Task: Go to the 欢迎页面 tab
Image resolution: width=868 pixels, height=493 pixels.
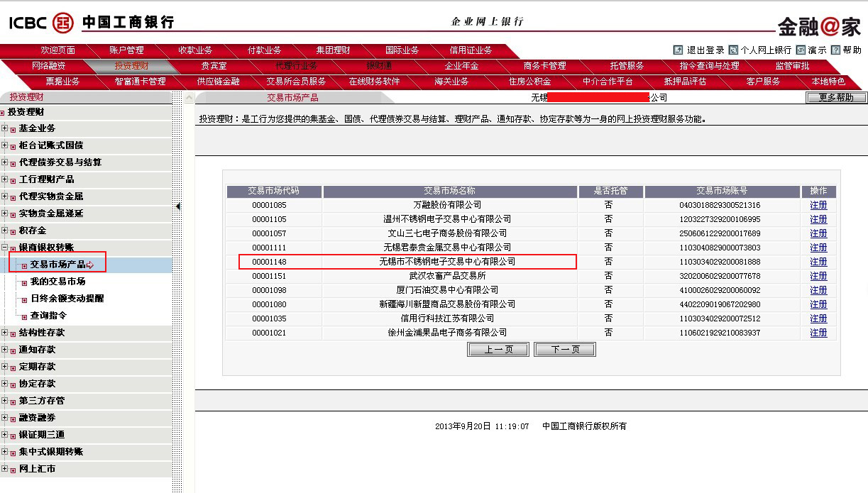Action: click(x=58, y=50)
